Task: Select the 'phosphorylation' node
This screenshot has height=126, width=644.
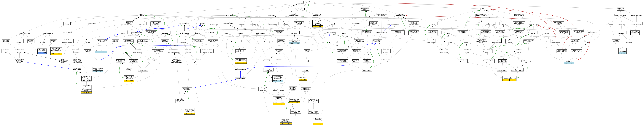Action: pyautogui.click(x=505, y=51)
